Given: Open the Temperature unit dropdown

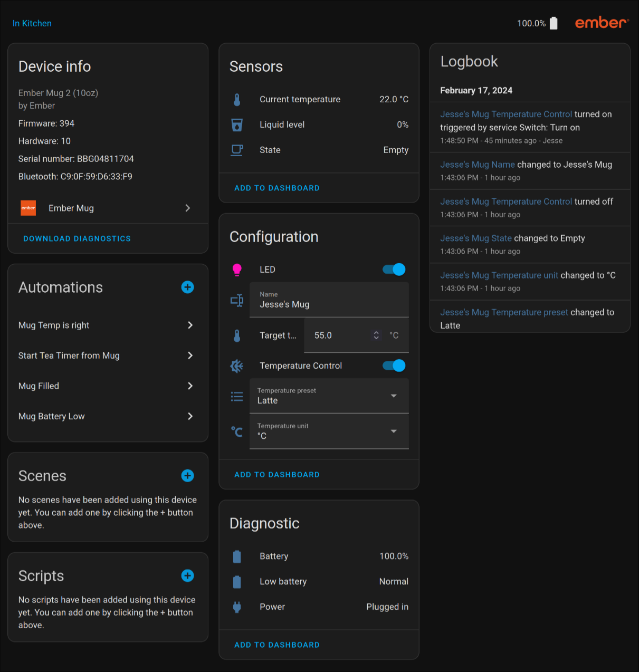Looking at the screenshot, I should (x=329, y=431).
